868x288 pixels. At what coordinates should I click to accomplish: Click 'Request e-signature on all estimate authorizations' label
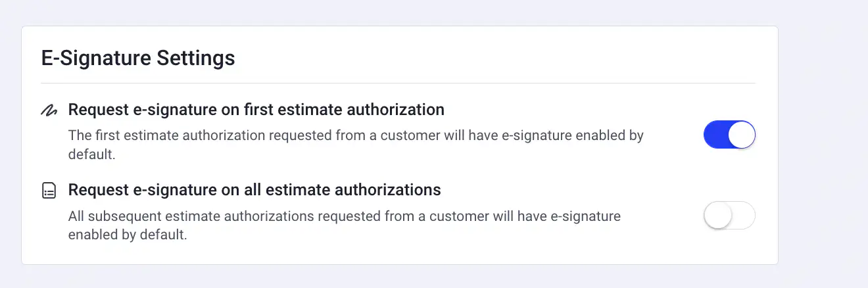click(254, 190)
